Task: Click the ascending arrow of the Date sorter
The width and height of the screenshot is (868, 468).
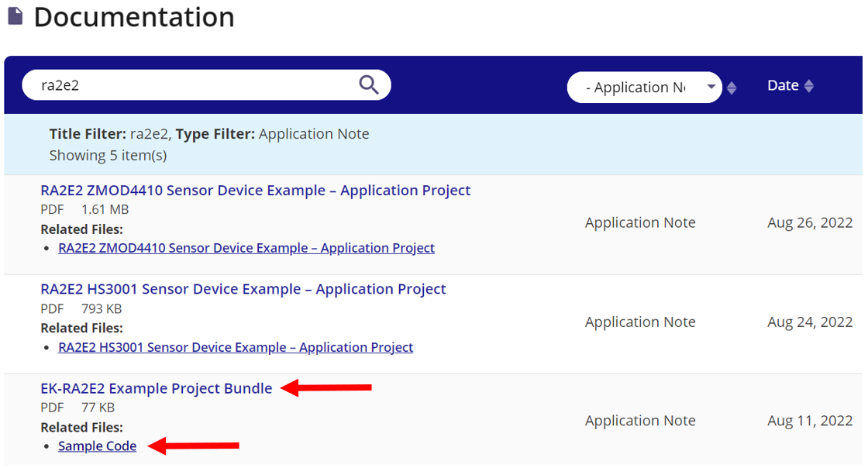Action: pos(809,81)
